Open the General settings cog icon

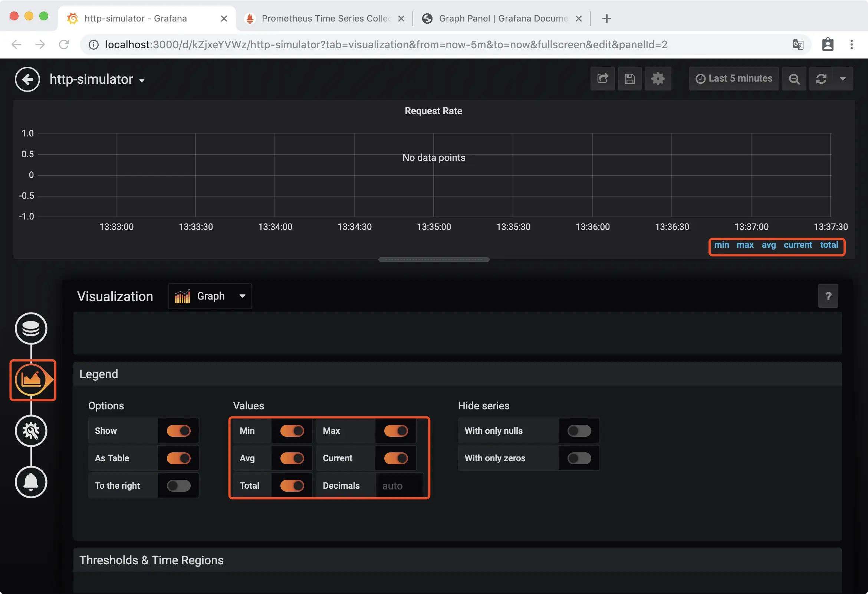[x=31, y=431]
